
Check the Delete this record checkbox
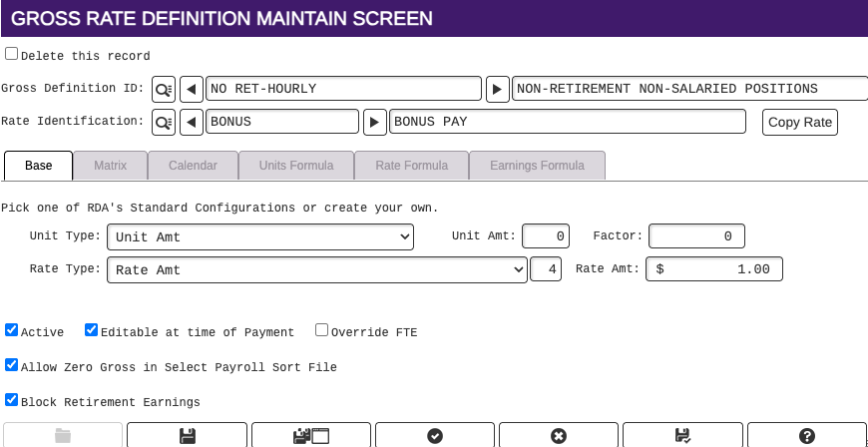(11, 54)
